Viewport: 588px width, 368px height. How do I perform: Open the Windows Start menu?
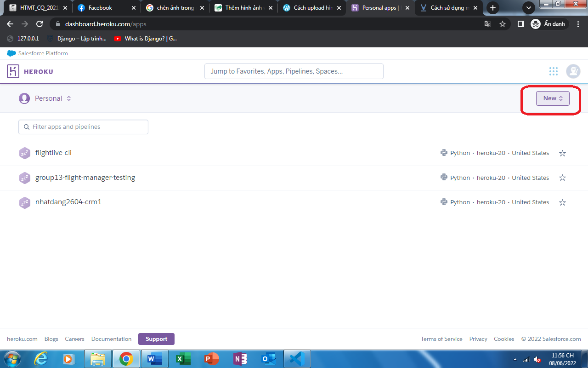[12, 359]
